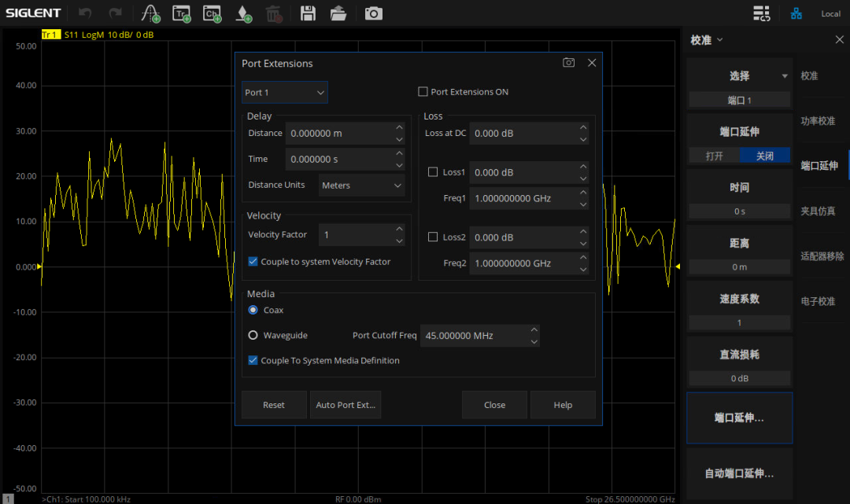Enable the Port Extensions ON checkbox
This screenshot has width=850, height=504.
click(x=423, y=92)
